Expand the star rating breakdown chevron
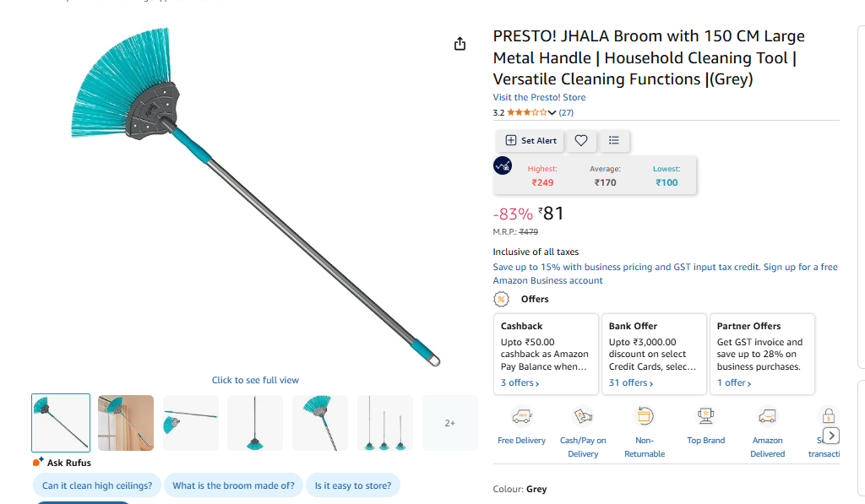The image size is (865, 504). [552, 112]
